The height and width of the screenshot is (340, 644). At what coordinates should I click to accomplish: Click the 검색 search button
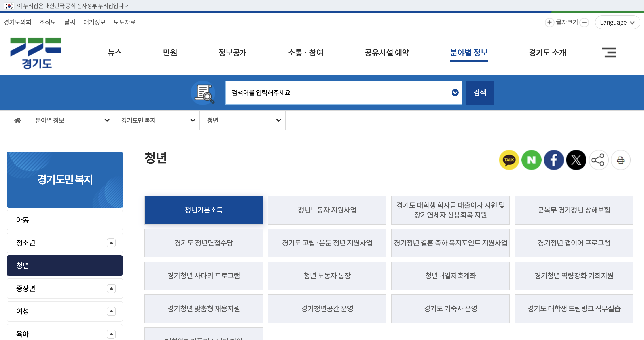click(x=480, y=93)
